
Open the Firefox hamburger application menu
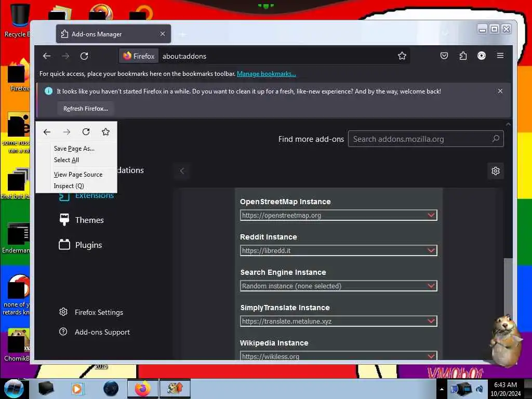[500, 56]
